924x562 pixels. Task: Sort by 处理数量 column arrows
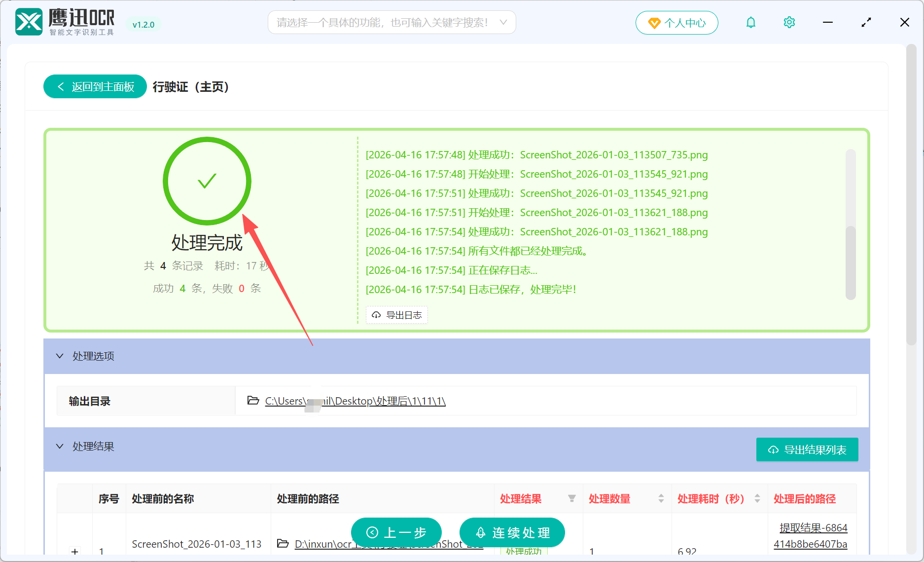[661, 498]
